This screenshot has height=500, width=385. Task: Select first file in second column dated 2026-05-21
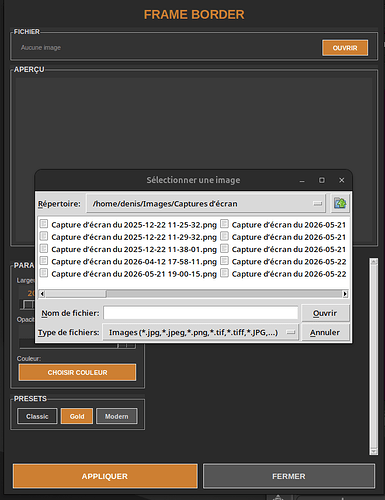pyautogui.click(x=289, y=225)
